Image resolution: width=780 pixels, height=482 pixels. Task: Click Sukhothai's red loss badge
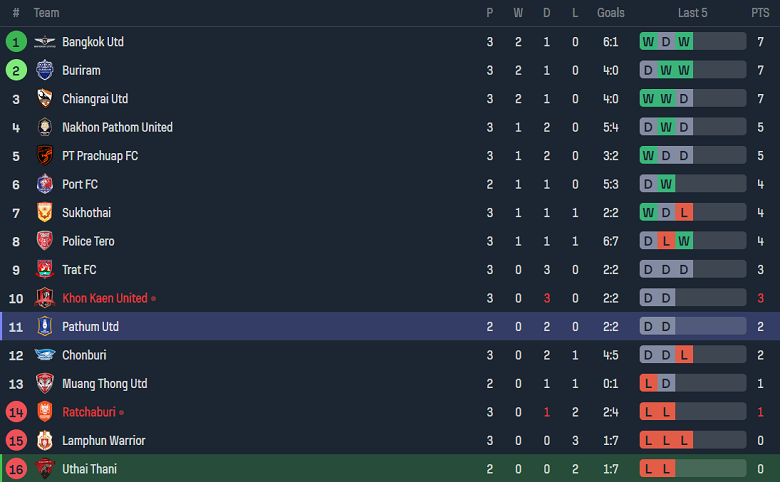click(x=684, y=213)
